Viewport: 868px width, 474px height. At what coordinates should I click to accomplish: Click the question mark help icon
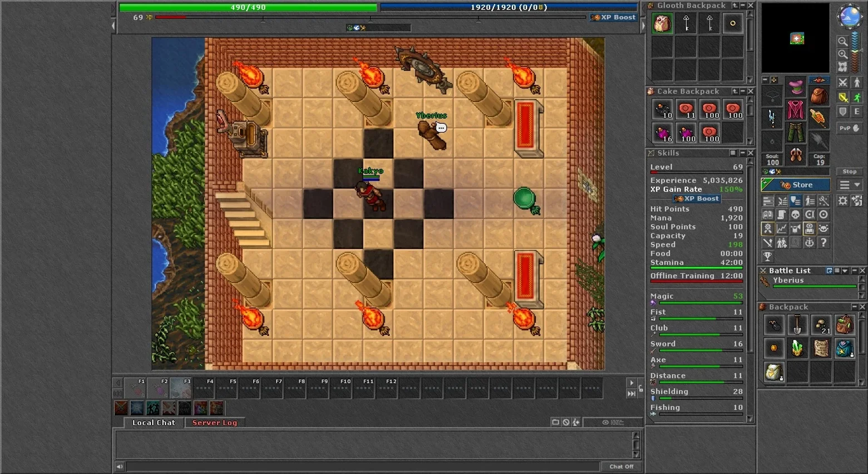(823, 242)
